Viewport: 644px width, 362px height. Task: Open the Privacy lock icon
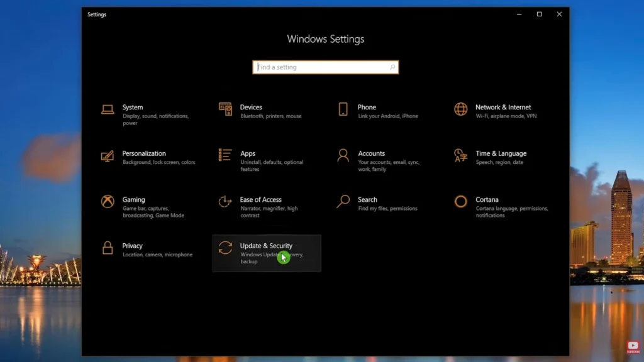[x=108, y=248]
